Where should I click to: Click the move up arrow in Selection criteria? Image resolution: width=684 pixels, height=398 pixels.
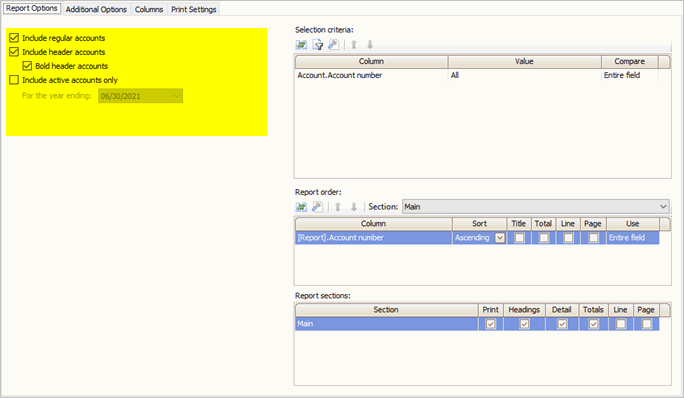point(354,45)
